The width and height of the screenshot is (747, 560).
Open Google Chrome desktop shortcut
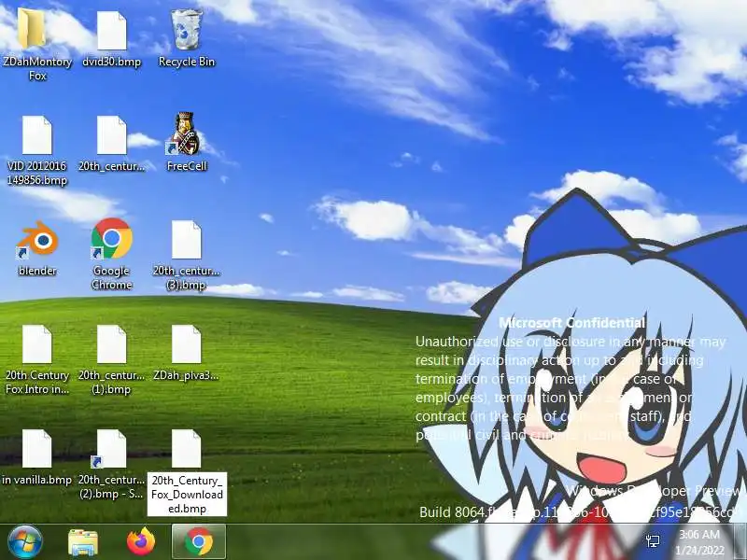[x=111, y=238]
